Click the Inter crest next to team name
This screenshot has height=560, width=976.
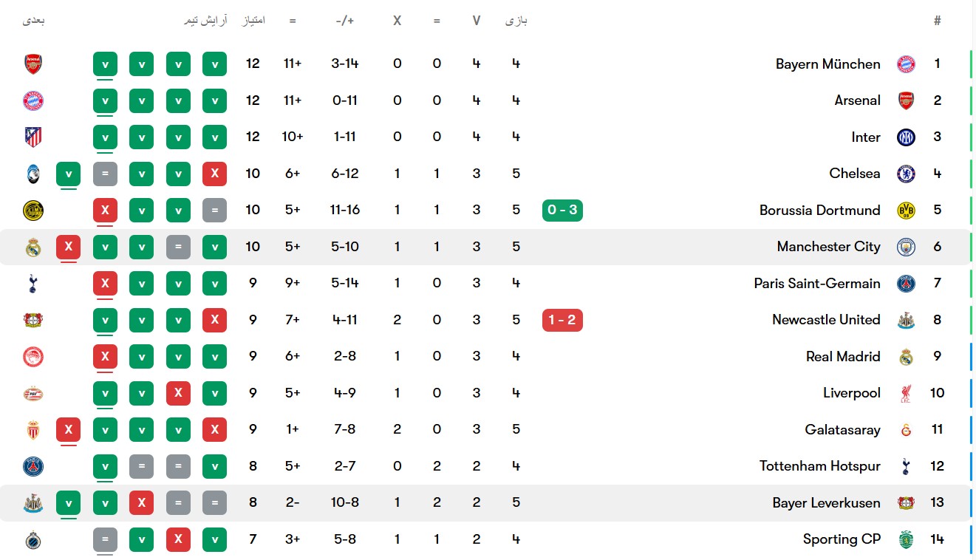pyautogui.click(x=906, y=137)
